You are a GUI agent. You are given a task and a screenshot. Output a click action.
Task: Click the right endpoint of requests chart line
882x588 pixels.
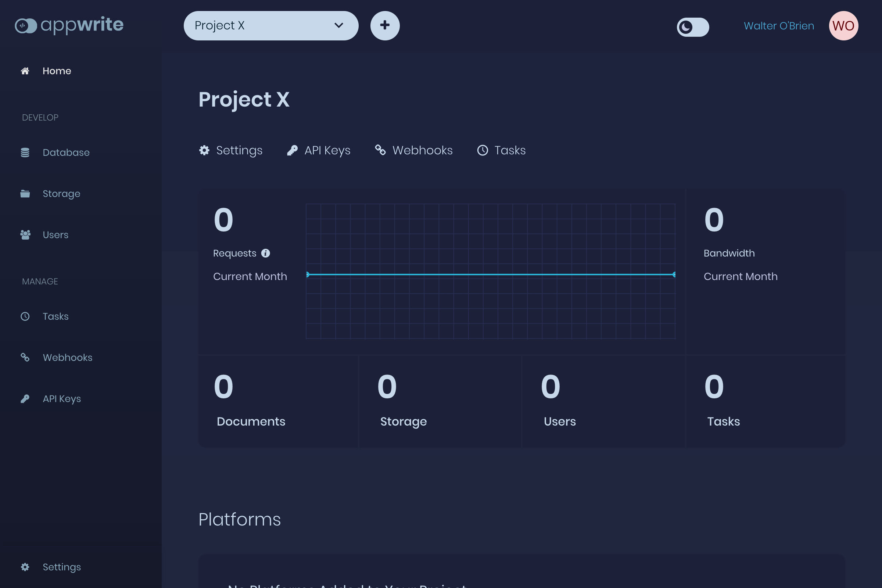click(674, 275)
